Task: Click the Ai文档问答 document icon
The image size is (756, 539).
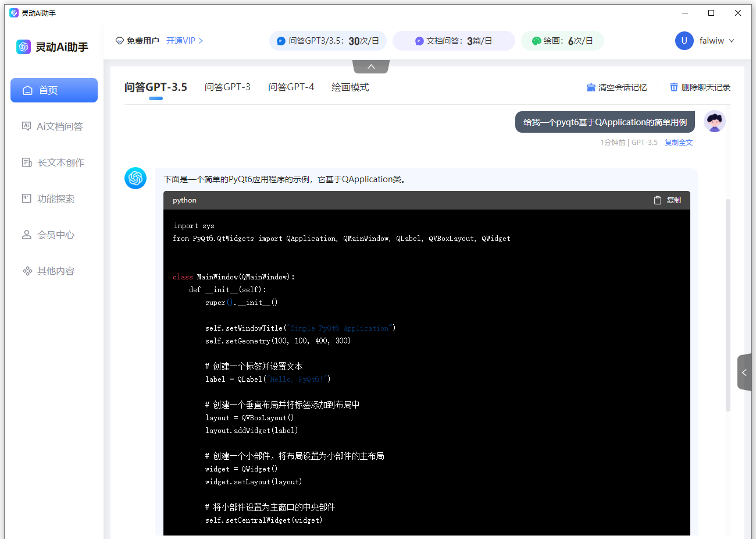Action: [x=26, y=126]
